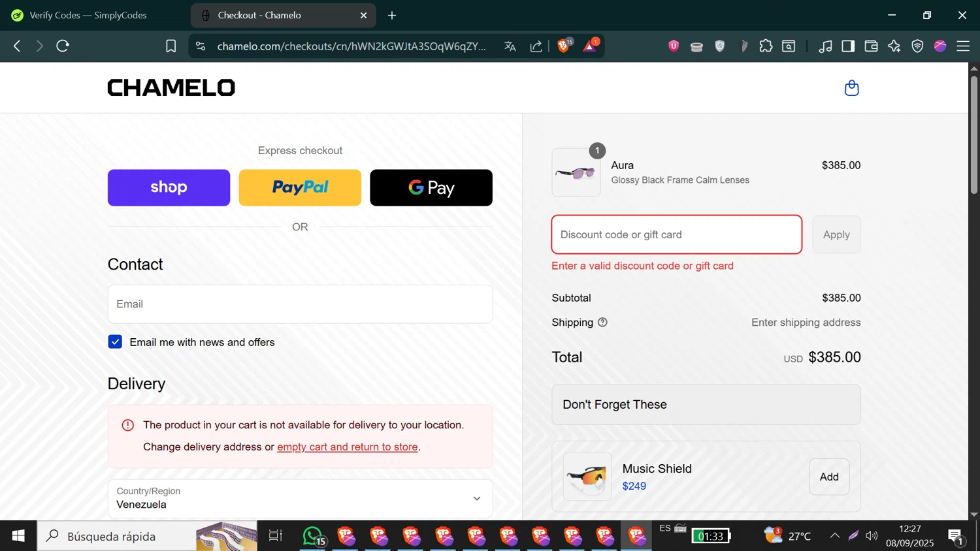980x551 pixels.
Task: Pay with Google Pay button
Action: coord(431,188)
